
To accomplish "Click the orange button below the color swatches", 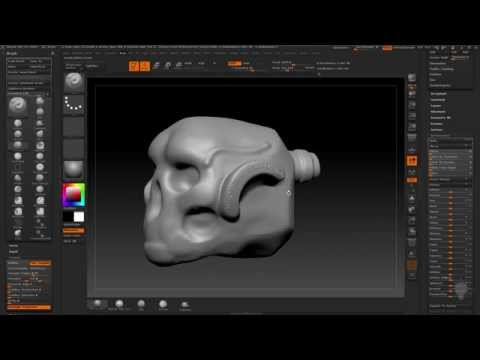I will point(74,230).
